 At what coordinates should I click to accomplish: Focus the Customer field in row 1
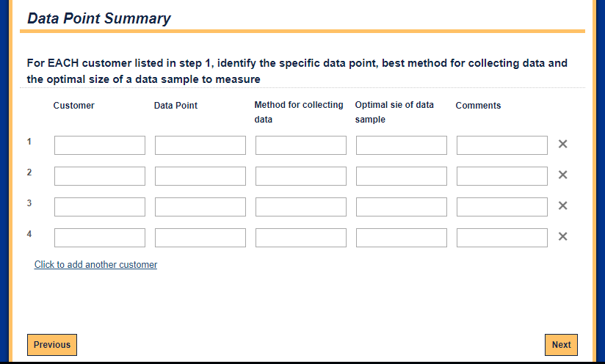click(100, 145)
